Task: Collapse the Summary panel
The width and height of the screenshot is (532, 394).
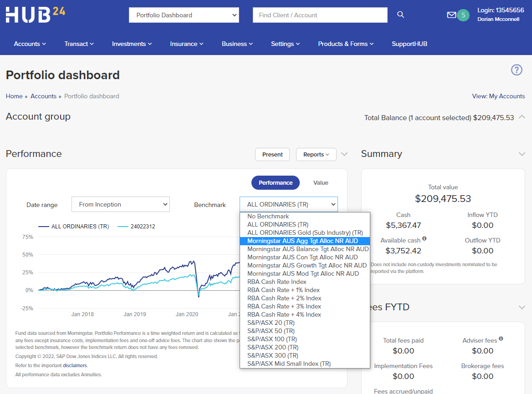Action: pos(522,154)
